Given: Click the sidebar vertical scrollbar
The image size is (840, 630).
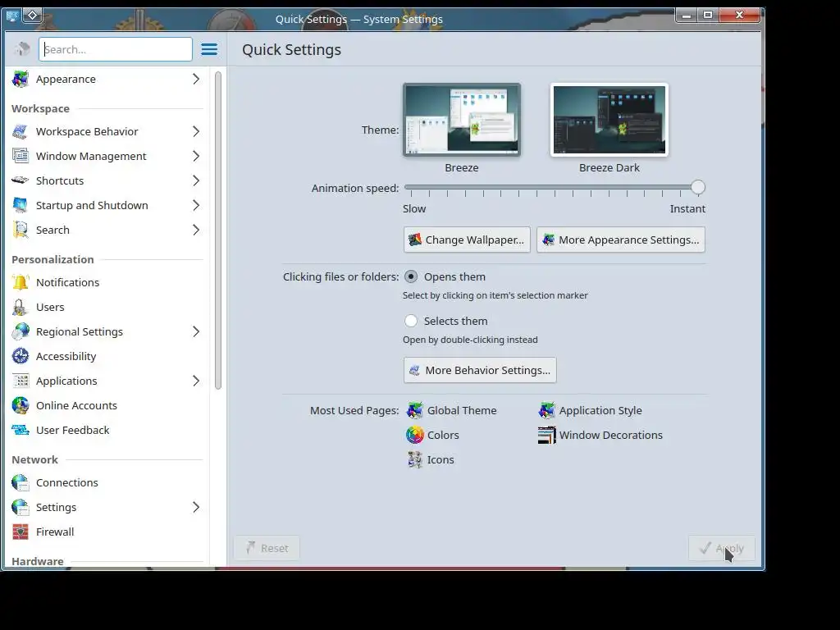Looking at the screenshot, I should (x=218, y=231).
